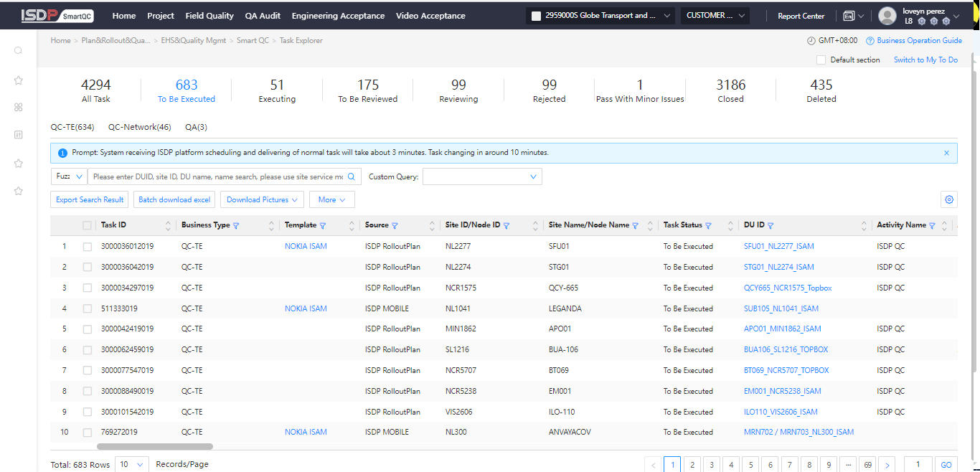Click the Export Search Result button
Image resolution: width=980 pixels, height=472 pixels.
(90, 199)
